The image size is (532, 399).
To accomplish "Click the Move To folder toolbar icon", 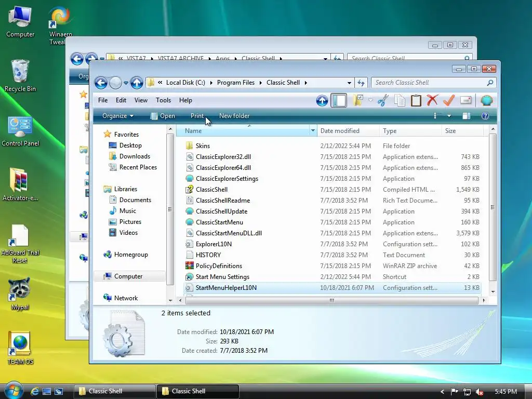I will pos(358,100).
